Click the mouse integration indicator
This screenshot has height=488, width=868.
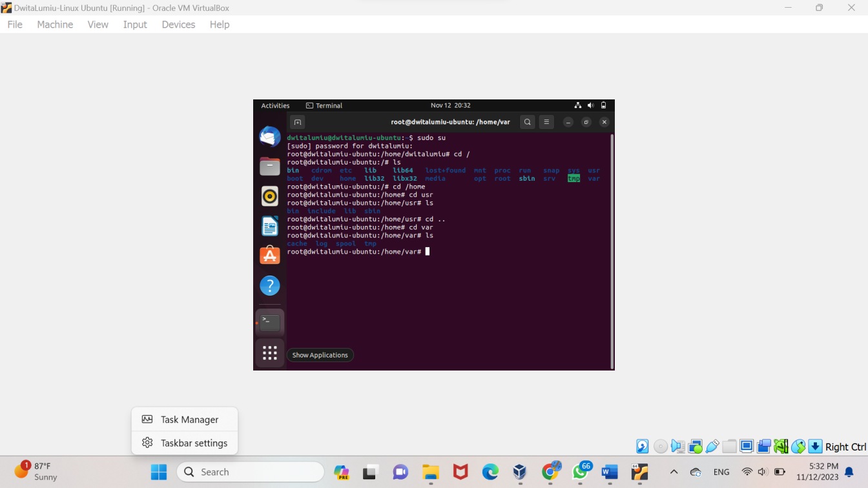coord(798,446)
